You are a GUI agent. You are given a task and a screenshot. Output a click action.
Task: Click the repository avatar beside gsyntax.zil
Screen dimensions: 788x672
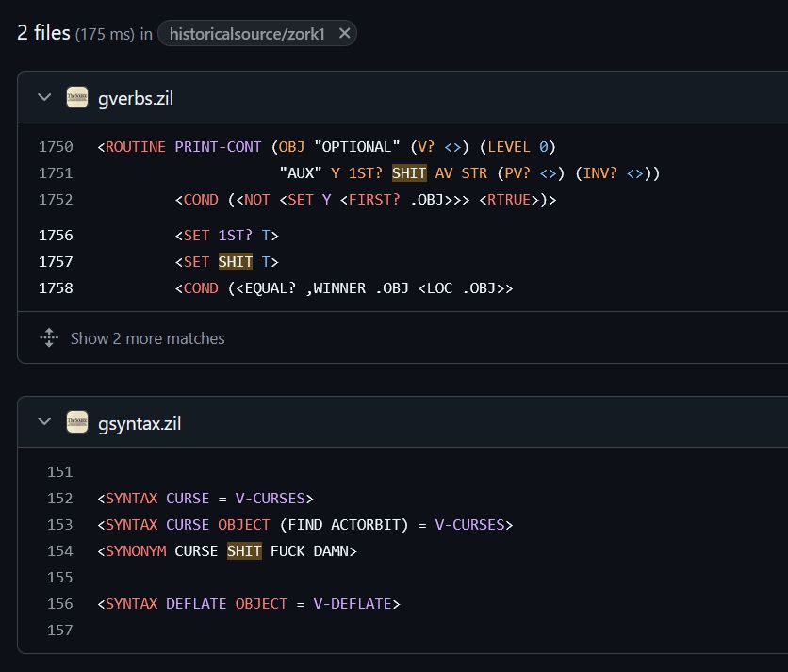pos(76,422)
